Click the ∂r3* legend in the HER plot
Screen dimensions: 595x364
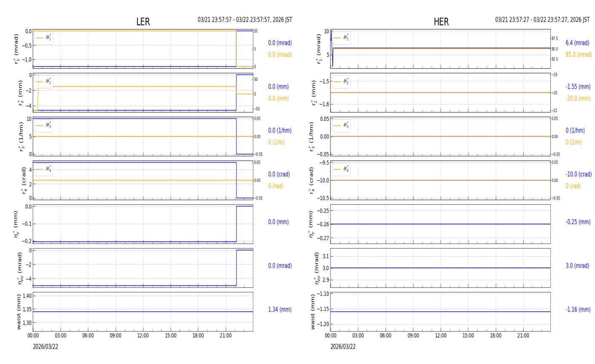pyautogui.click(x=341, y=126)
